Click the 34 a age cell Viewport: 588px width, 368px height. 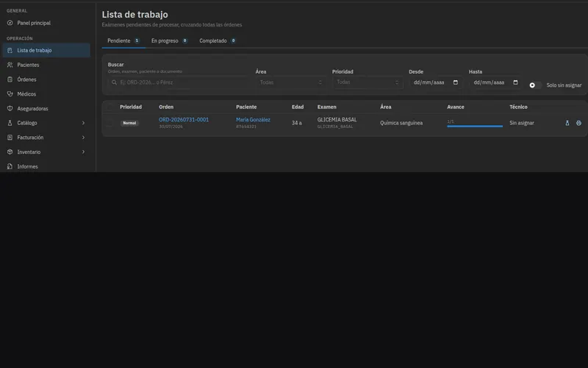[297, 123]
